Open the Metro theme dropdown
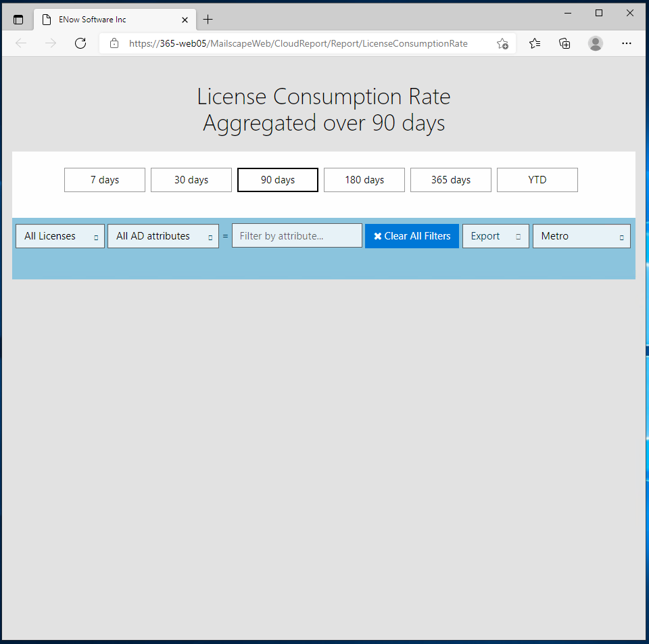Viewport: 649px width, 644px height. tap(581, 236)
